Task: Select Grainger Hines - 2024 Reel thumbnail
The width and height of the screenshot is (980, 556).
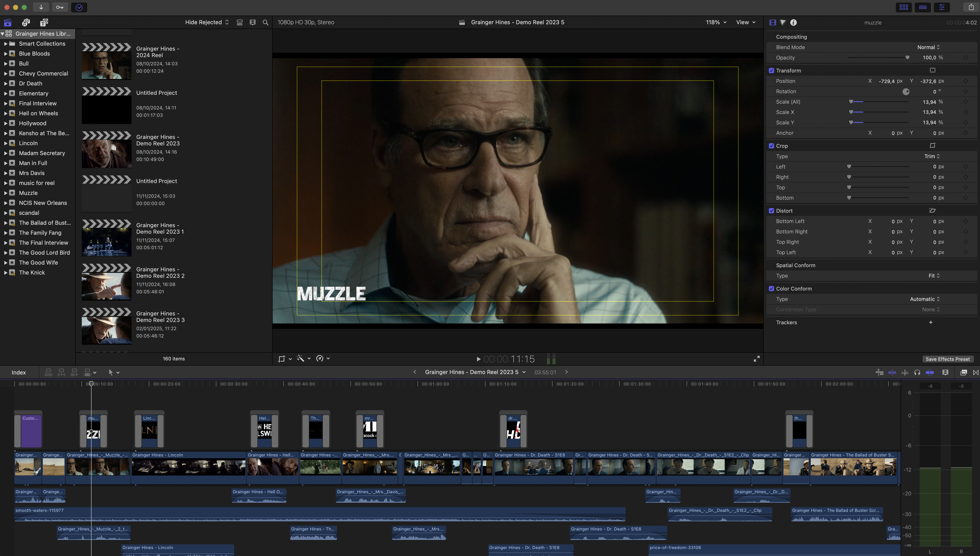Action: coord(106,61)
